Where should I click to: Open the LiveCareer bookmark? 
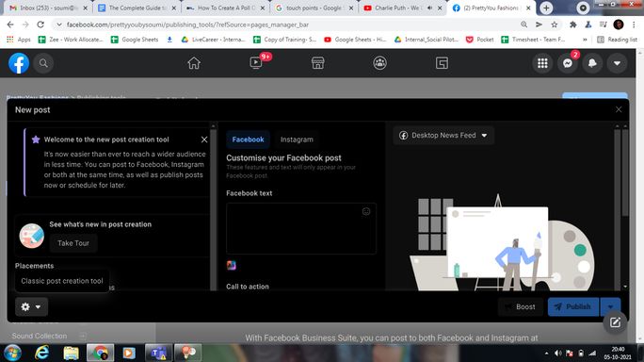pos(213,40)
